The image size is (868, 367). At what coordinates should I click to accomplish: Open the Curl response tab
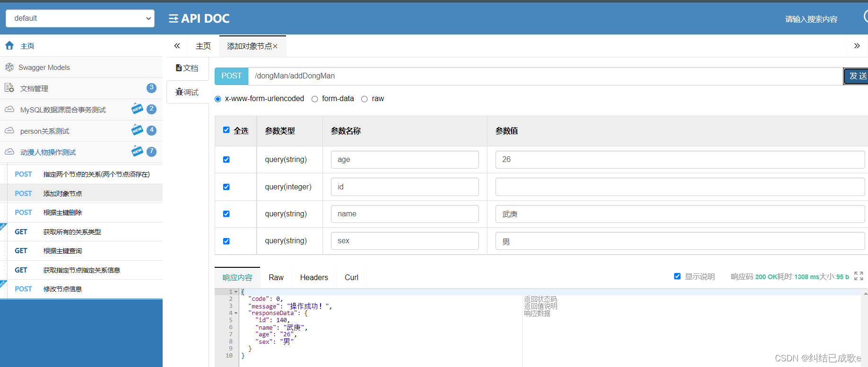351,277
